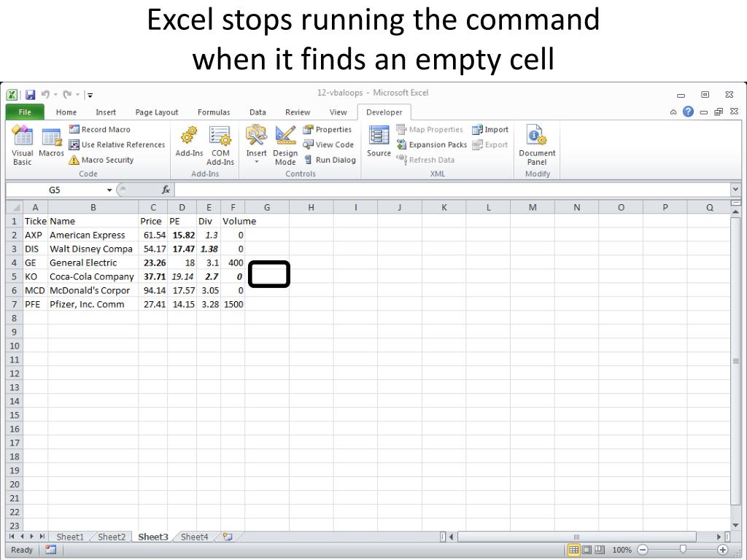Screen dimensions: 747x560
Task: Click the Zoom Out minus button
Action: tap(643, 550)
